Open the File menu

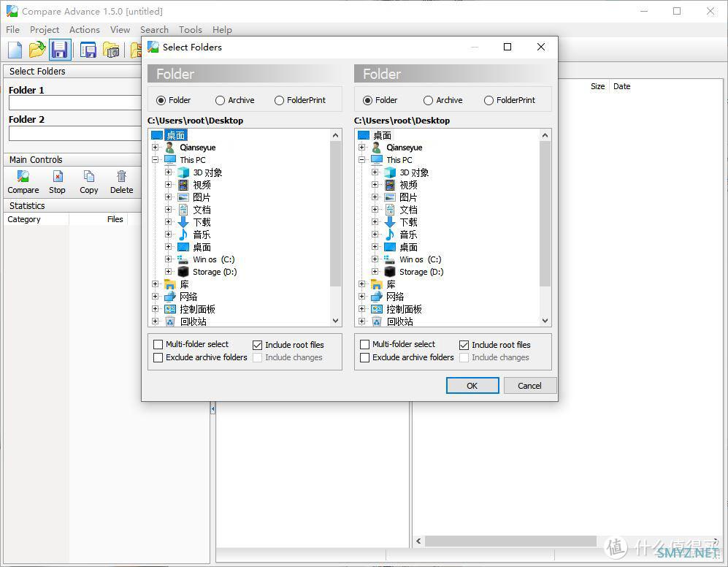pos(12,30)
